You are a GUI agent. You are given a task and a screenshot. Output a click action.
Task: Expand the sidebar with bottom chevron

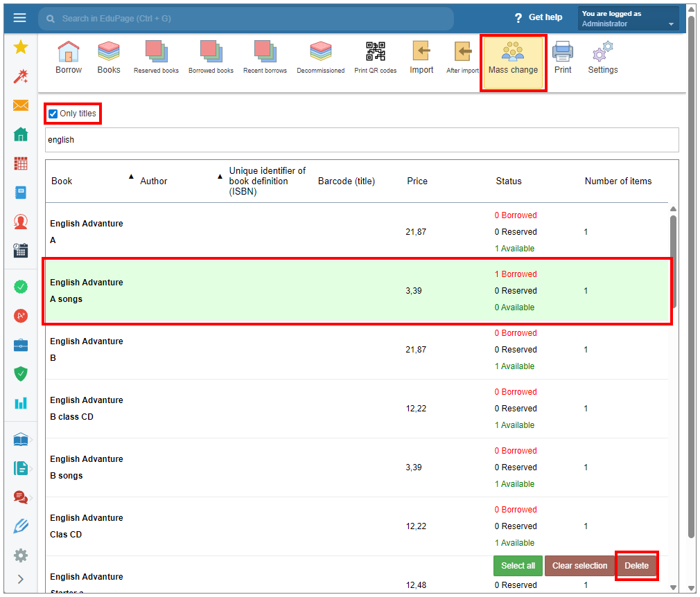(21, 579)
